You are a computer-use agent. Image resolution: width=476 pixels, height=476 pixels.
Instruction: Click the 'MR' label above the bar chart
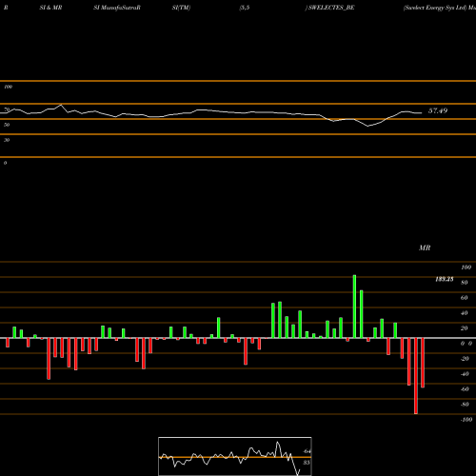click(x=425, y=248)
